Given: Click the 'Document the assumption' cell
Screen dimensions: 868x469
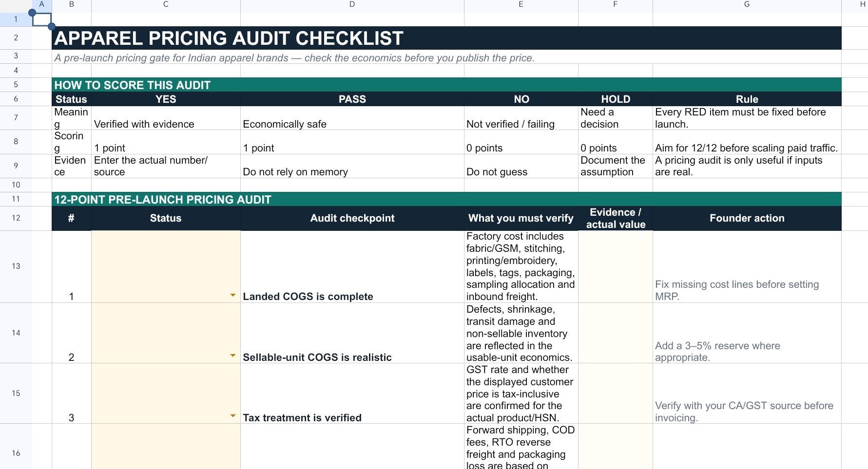Looking at the screenshot, I should (x=616, y=166).
